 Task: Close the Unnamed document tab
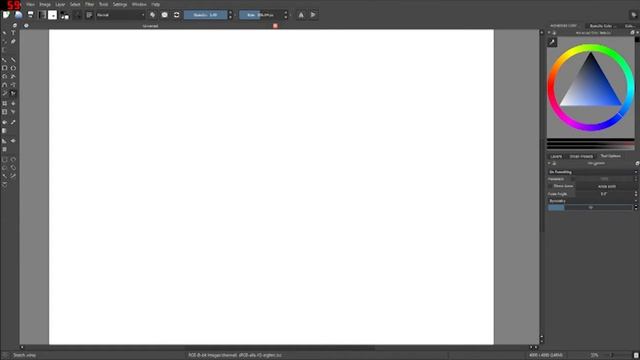point(275,26)
